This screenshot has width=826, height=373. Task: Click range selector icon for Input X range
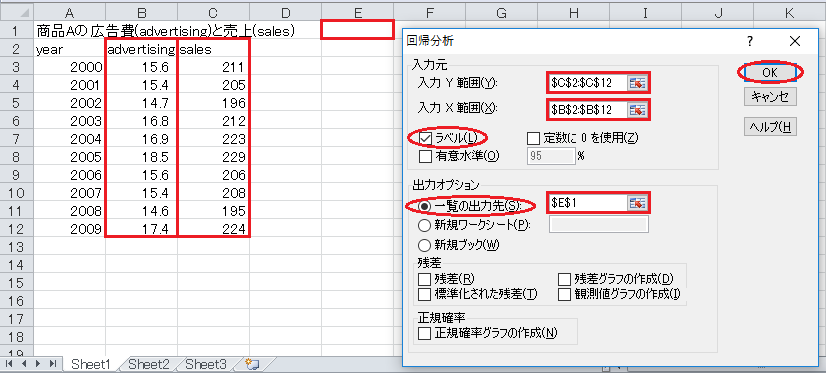pyautogui.click(x=637, y=110)
